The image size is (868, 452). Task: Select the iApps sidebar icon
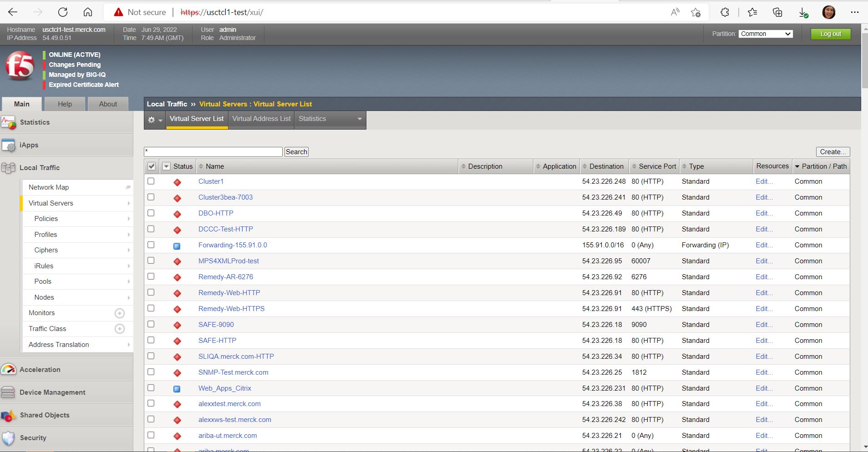coord(9,145)
